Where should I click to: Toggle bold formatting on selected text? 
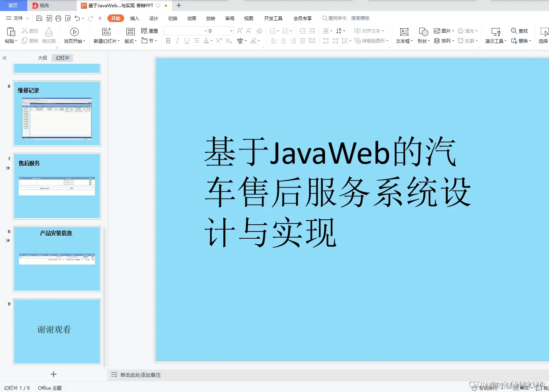[x=168, y=41]
